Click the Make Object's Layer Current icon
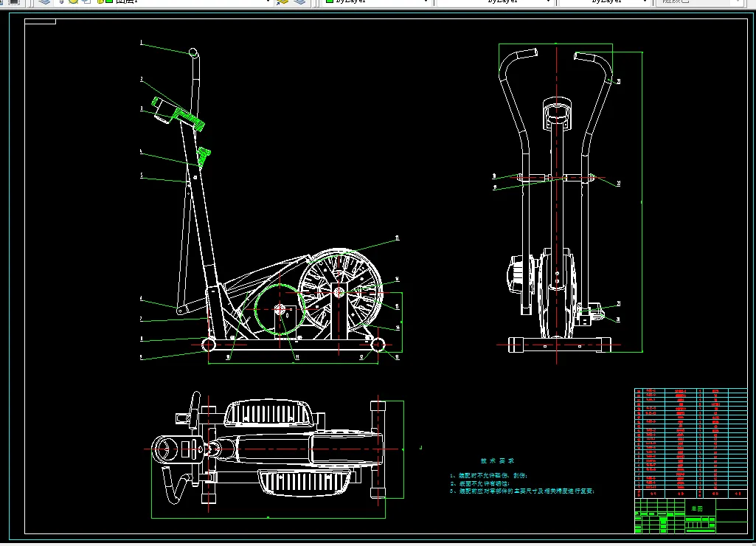 coord(282,2)
